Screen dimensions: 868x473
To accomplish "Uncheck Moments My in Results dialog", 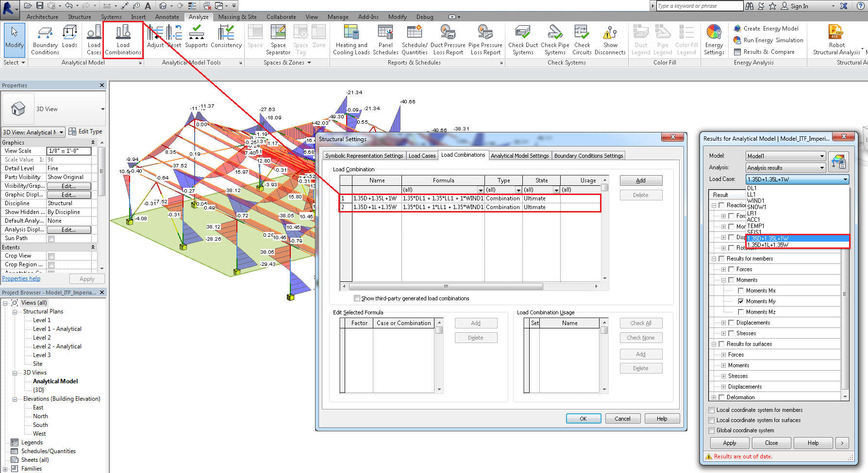I will point(741,301).
